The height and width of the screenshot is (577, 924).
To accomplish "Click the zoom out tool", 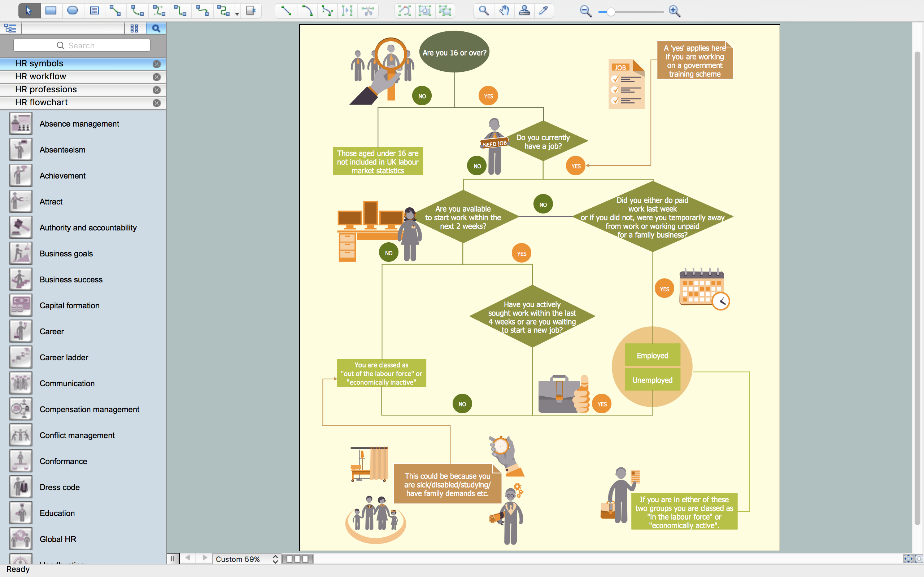I will pyautogui.click(x=585, y=11).
